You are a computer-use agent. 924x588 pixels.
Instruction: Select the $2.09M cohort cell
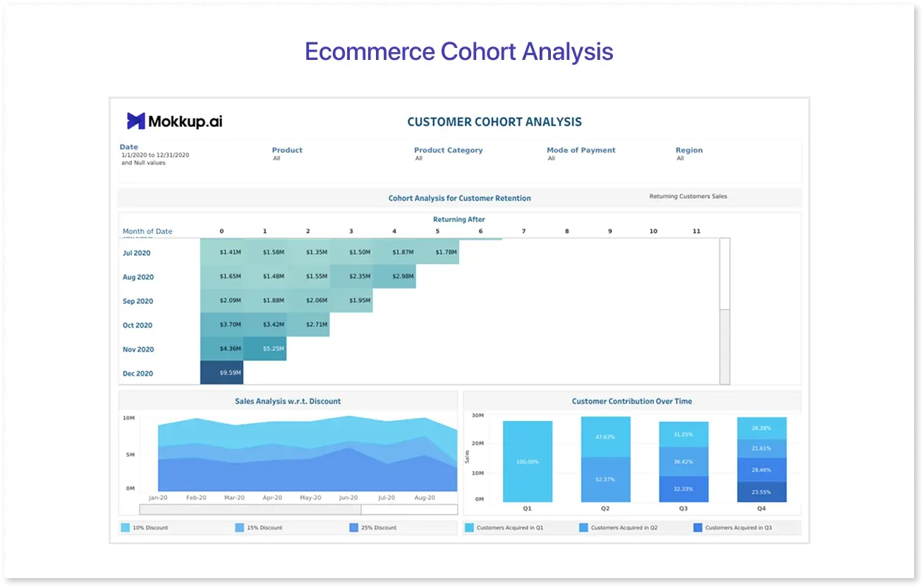click(221, 301)
